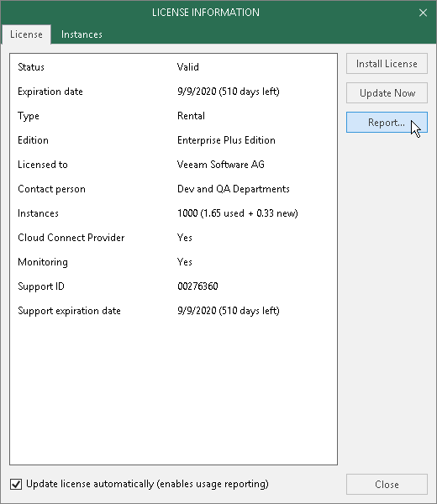This screenshot has width=437, height=504.
Task: Click the Status label
Action: [31, 67]
